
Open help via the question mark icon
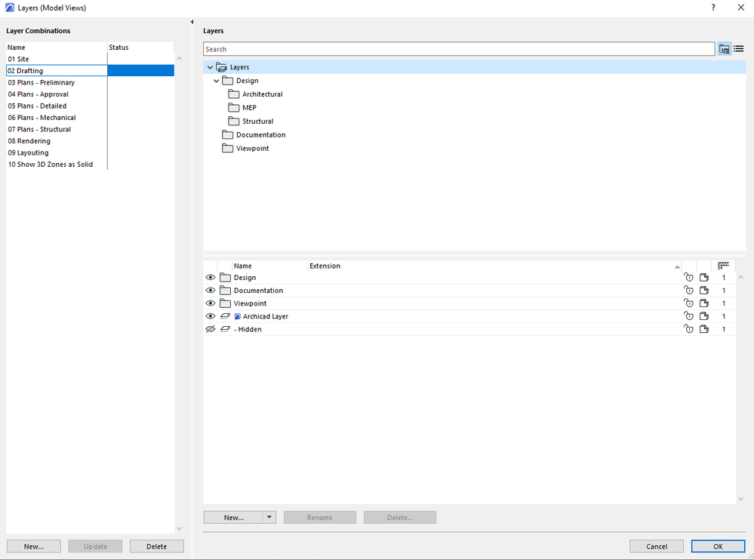tap(712, 8)
